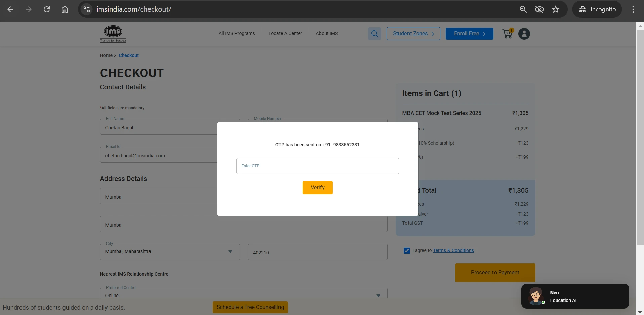Toggle the I agree to terms checkbox
Viewport: 644px width, 315px height.
(x=407, y=251)
